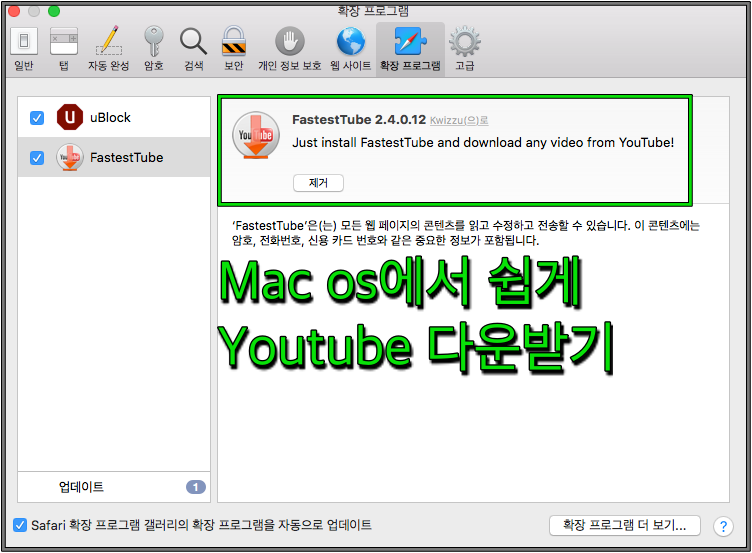Open the 자동 완성 (AutoFill) pane

[x=108, y=49]
